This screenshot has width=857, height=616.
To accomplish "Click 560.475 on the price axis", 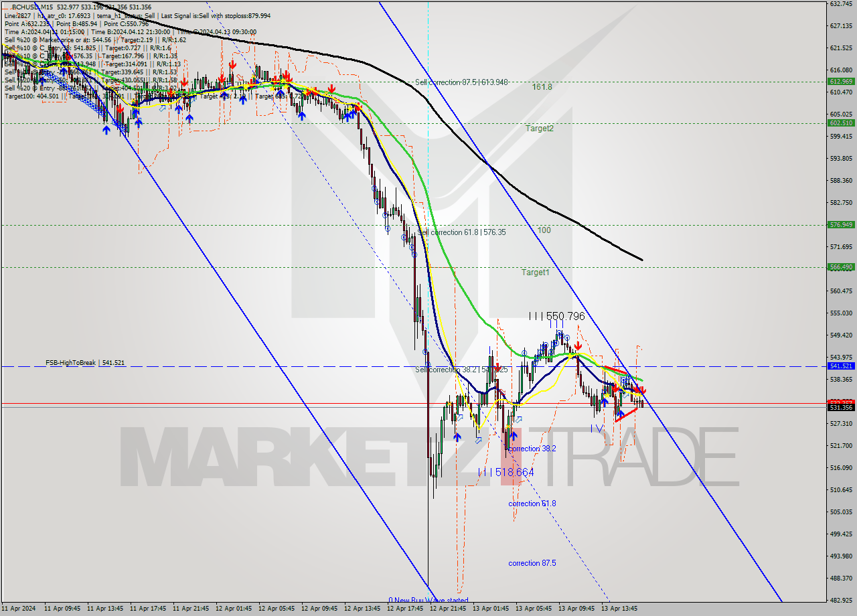I will click(x=841, y=291).
